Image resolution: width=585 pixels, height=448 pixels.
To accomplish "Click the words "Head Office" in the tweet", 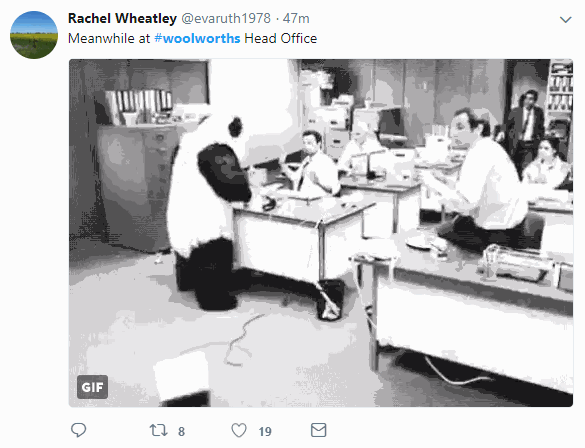I will tap(281, 38).
